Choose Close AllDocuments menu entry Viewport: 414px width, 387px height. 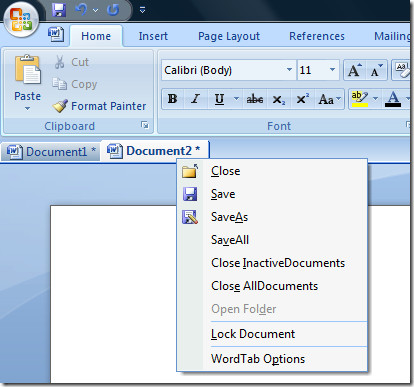[273, 286]
